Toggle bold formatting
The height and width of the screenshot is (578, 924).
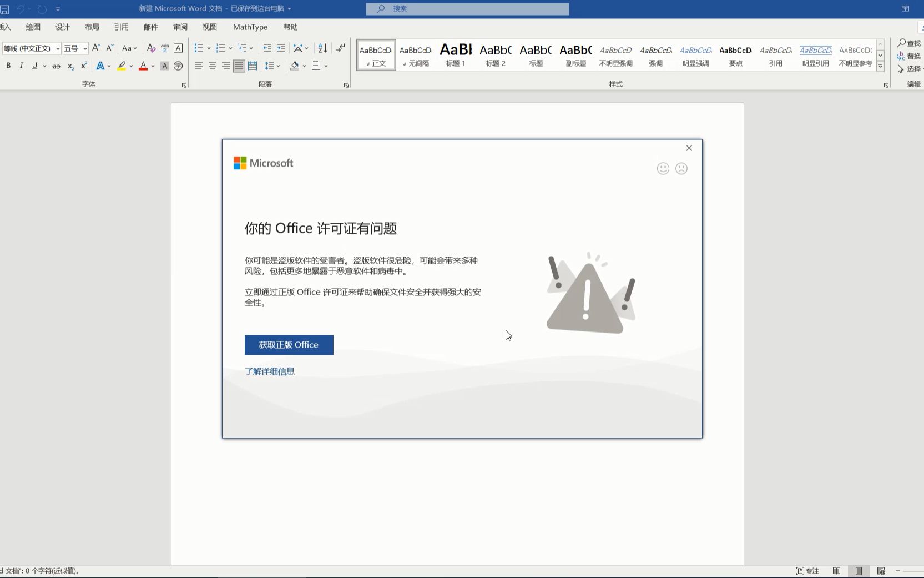(8, 66)
